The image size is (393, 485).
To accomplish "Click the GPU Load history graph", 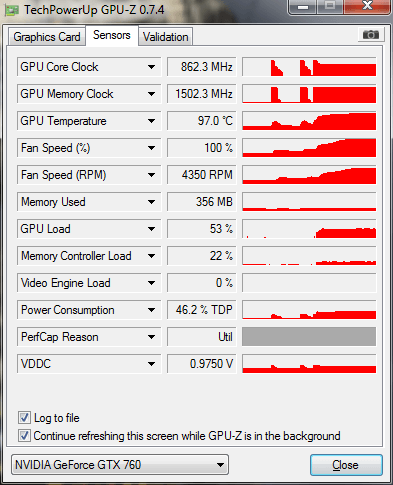I will pyautogui.click(x=309, y=229).
